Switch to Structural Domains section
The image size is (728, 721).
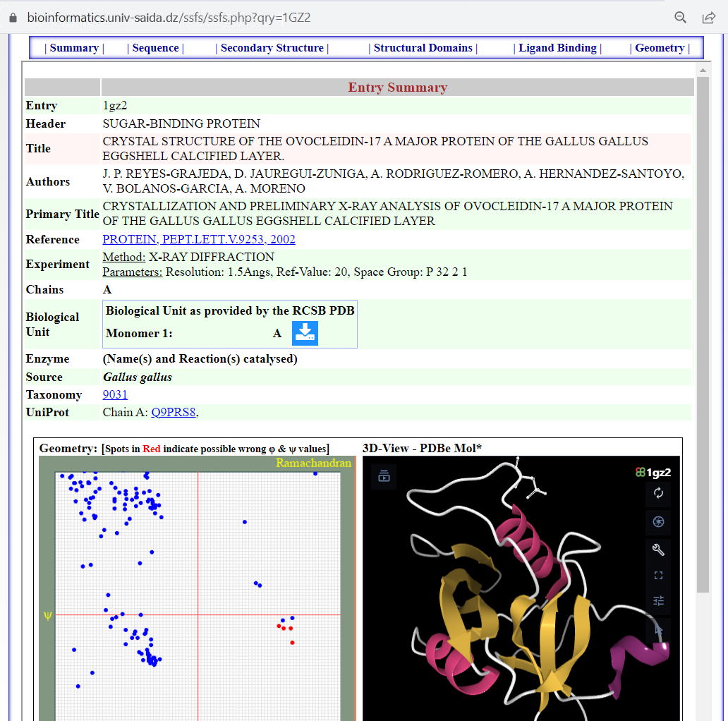click(423, 48)
